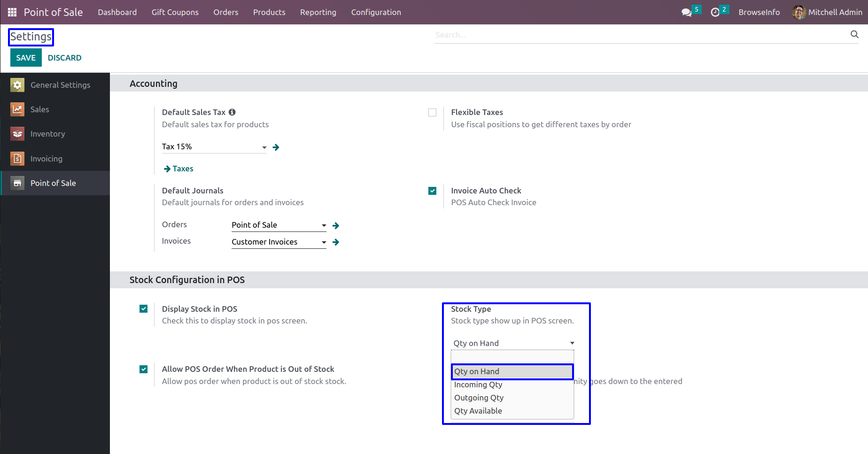Follow the Taxes link
This screenshot has height=454, width=868.
(x=178, y=169)
